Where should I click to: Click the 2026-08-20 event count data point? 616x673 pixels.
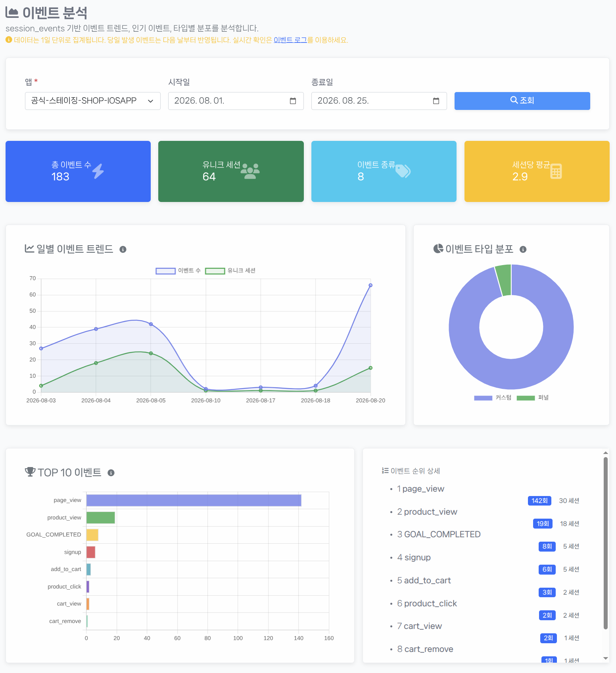(370, 285)
